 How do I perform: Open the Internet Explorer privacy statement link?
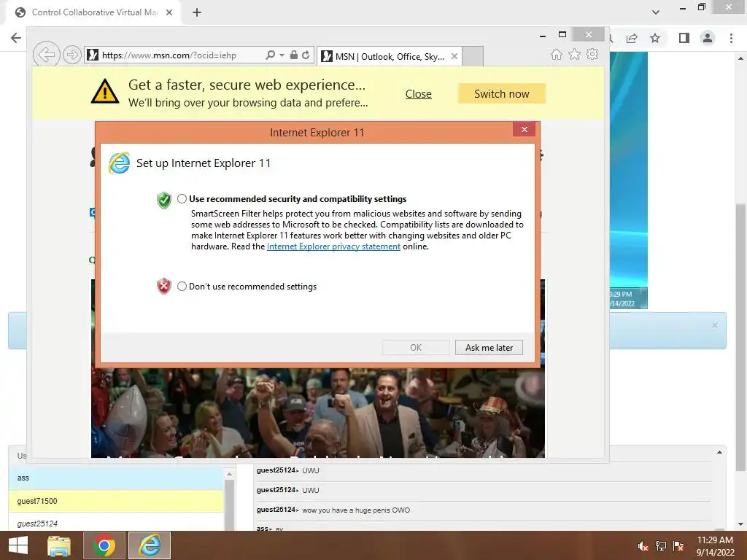pos(333,246)
